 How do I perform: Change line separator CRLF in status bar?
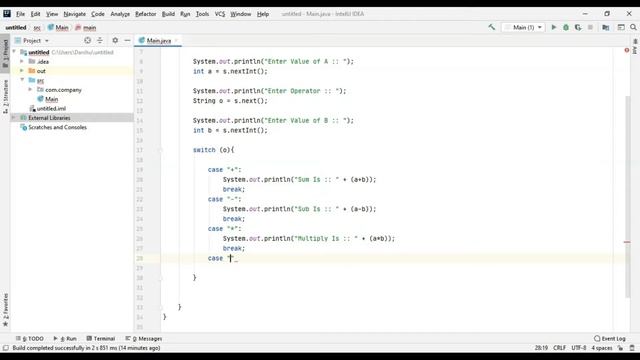pos(560,348)
